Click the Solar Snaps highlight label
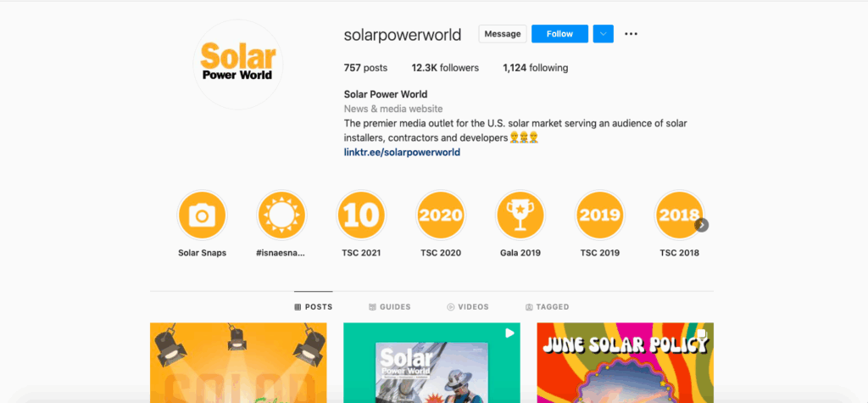Viewport: 868px width, 403px height. coord(202,253)
